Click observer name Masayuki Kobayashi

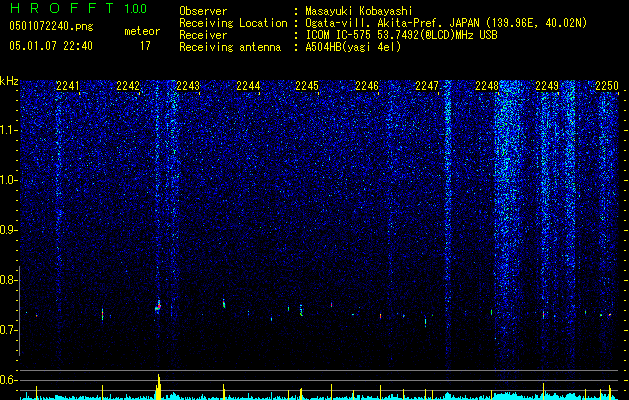(359, 11)
